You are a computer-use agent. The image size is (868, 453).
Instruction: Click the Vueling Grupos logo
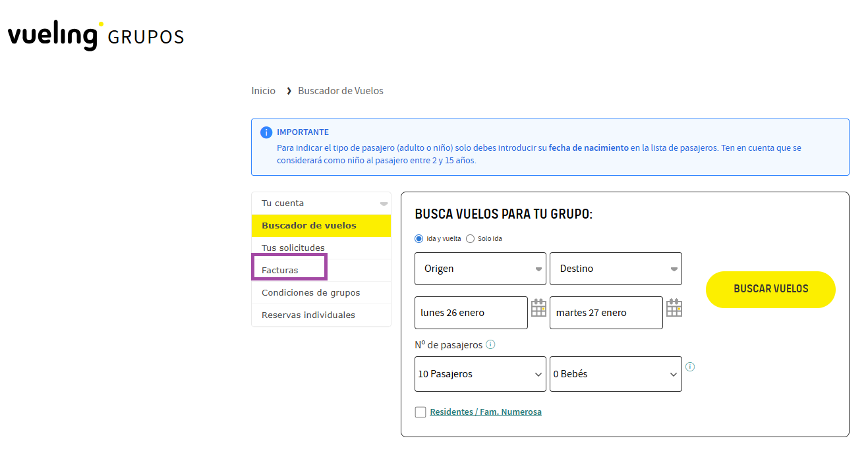click(x=96, y=36)
